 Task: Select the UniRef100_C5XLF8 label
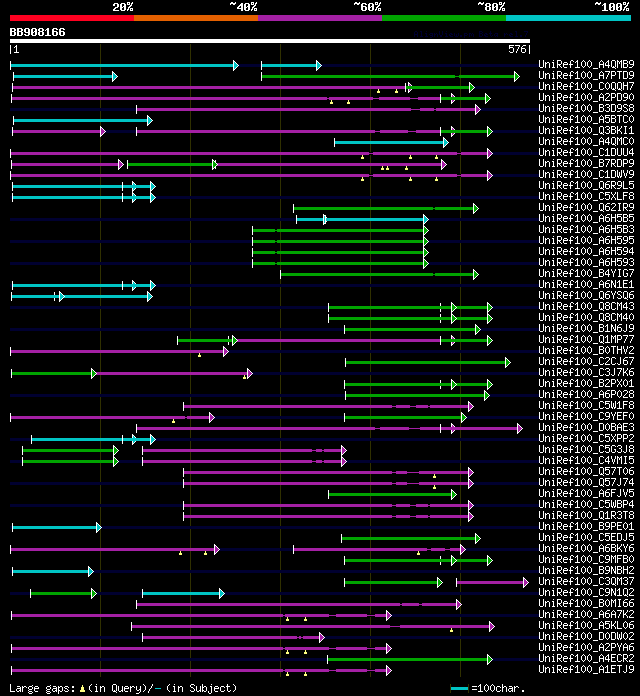(x=586, y=196)
